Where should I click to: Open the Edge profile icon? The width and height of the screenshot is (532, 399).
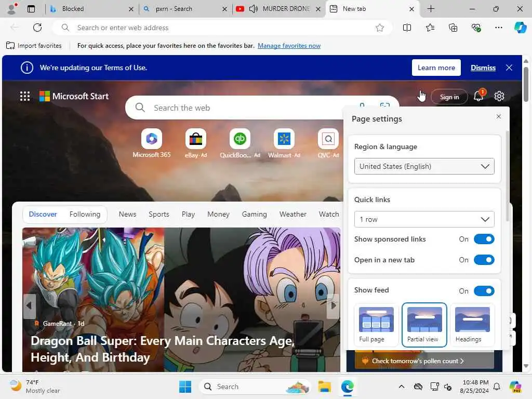pos(12,9)
